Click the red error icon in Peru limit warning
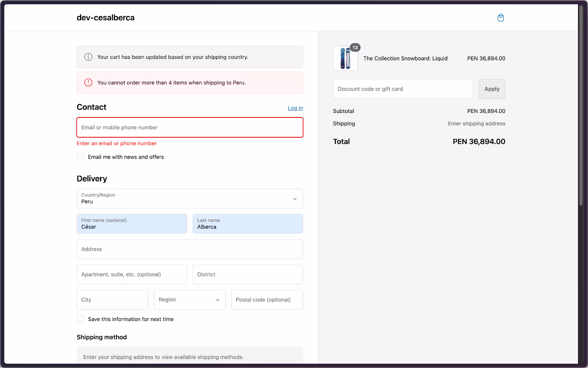588x368 pixels. click(x=88, y=82)
